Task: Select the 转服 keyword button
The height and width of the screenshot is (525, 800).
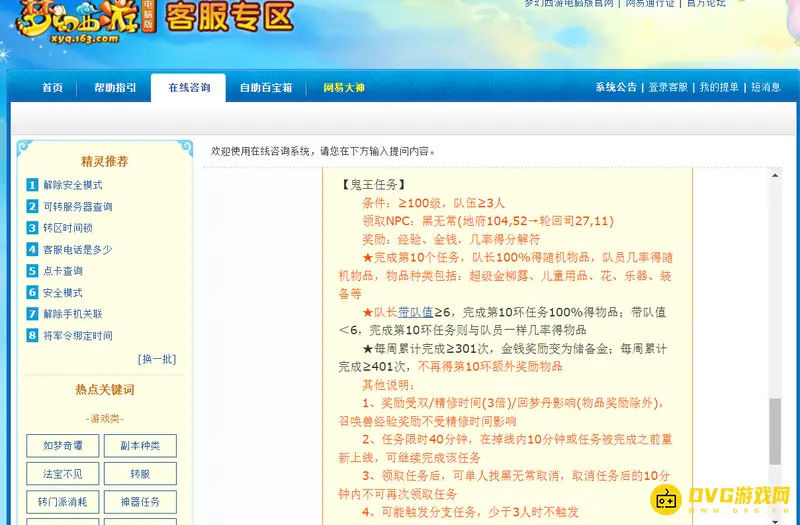Action: 140,474
